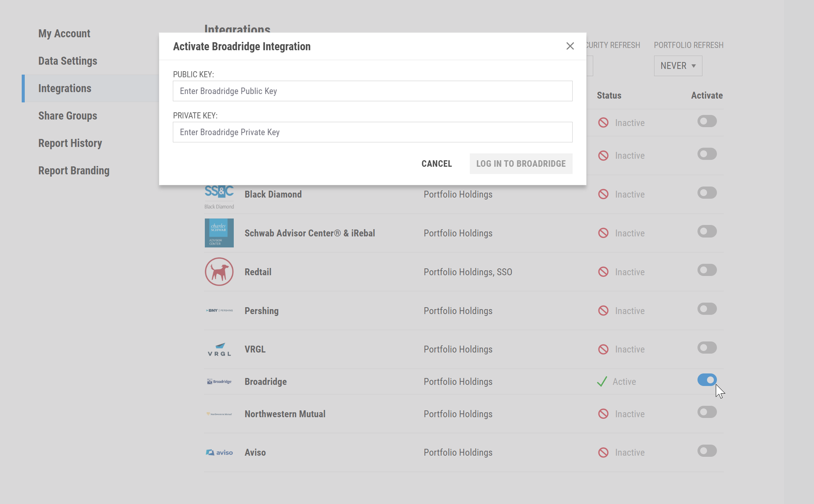Click the Redtail integration name
Image resolution: width=814 pixels, height=504 pixels.
point(258,272)
